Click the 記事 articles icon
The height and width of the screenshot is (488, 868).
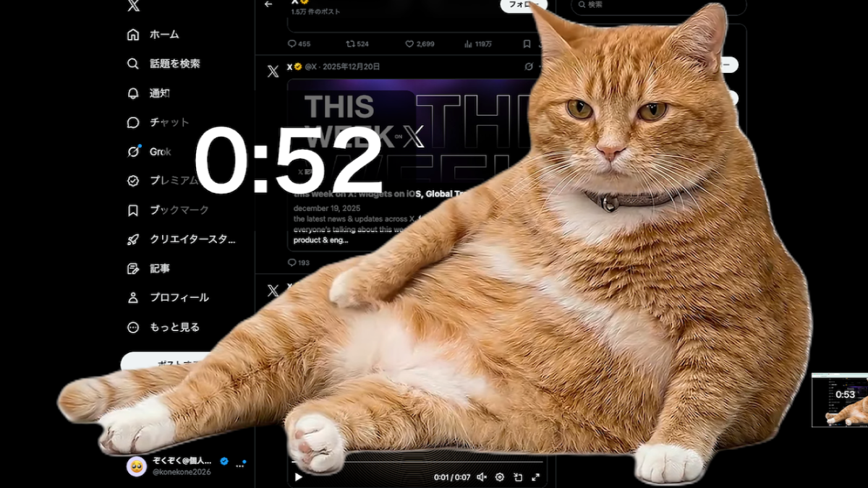(133, 268)
